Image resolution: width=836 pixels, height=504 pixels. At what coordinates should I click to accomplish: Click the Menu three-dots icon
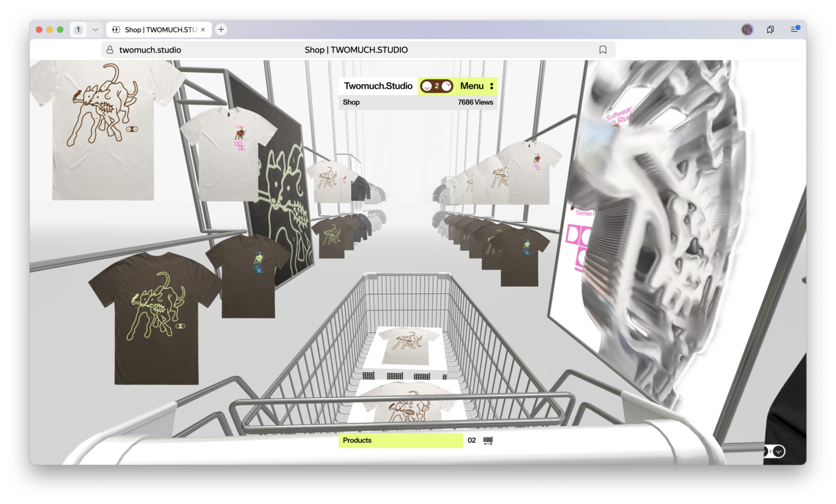(492, 86)
